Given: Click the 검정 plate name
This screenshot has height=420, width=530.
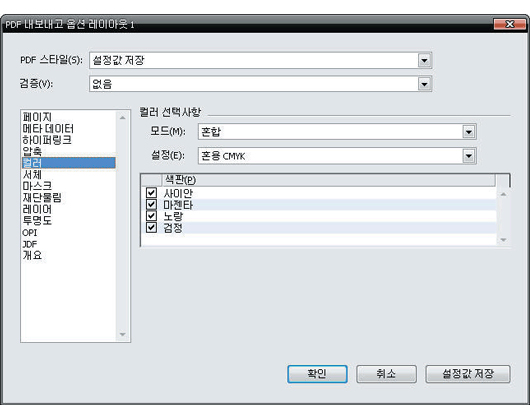Looking at the screenshot, I should pyautogui.click(x=173, y=228).
